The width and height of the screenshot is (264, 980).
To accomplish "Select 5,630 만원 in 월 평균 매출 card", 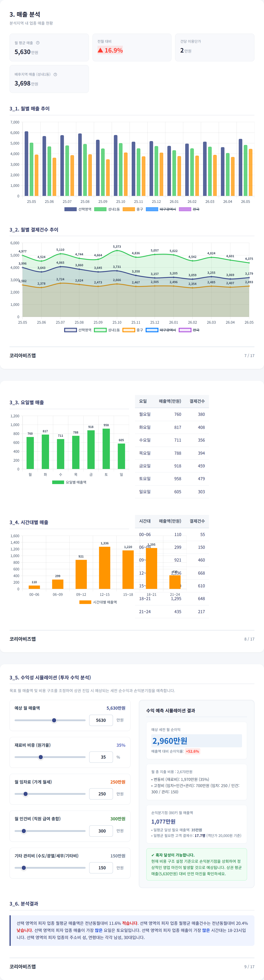I will pos(26,52).
